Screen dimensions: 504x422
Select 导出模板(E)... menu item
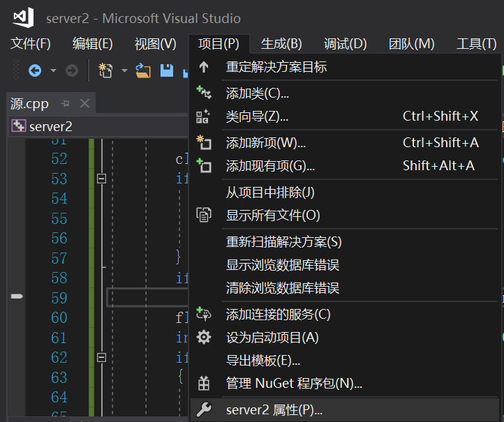click(x=344, y=361)
